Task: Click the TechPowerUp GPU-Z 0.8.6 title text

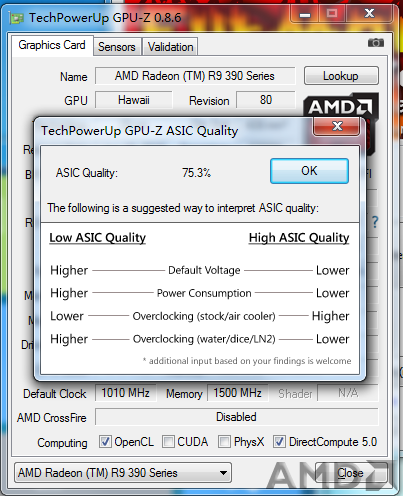Action: tap(105, 17)
